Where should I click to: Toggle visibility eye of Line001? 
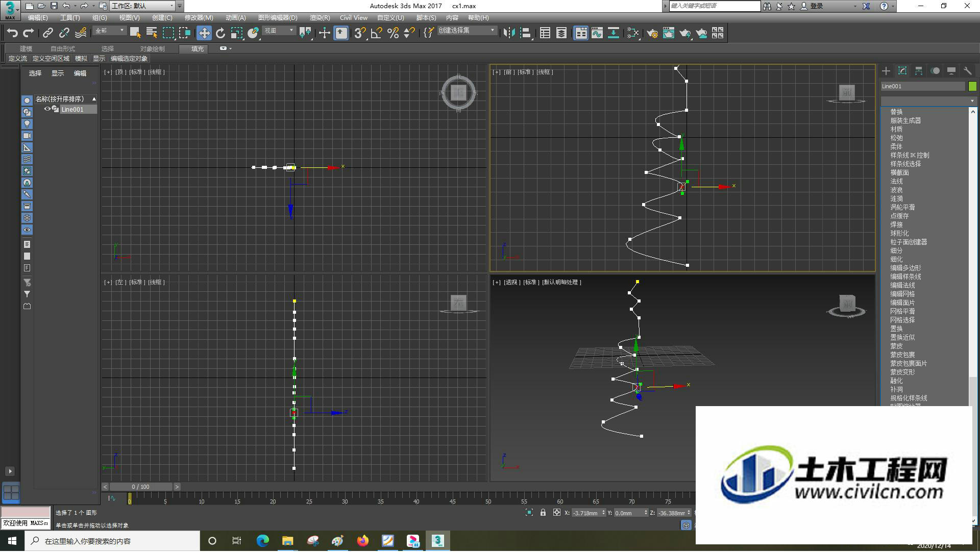tap(47, 109)
